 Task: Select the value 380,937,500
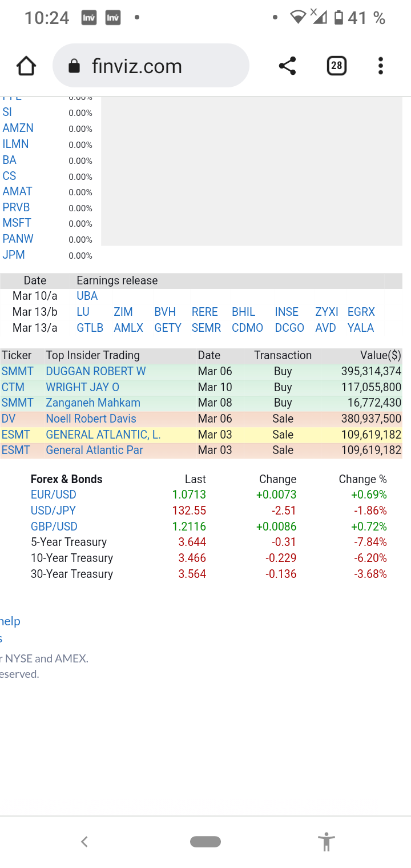(372, 419)
